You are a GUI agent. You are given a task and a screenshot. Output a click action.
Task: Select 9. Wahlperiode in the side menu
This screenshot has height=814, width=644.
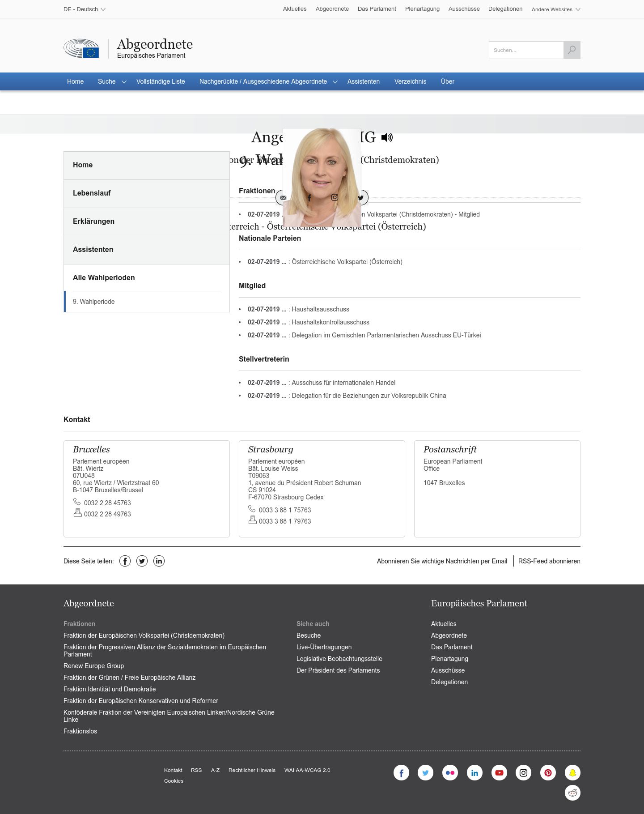coord(147,302)
